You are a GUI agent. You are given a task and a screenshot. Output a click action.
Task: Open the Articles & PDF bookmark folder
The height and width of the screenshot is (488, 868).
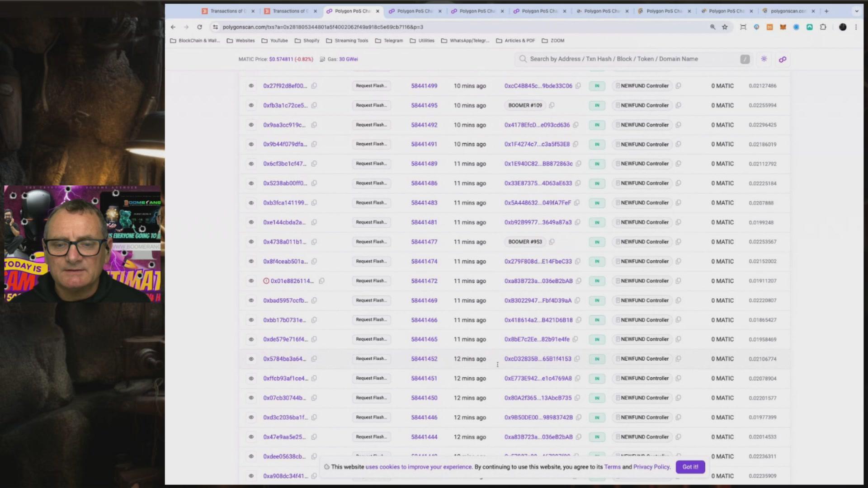click(x=515, y=41)
